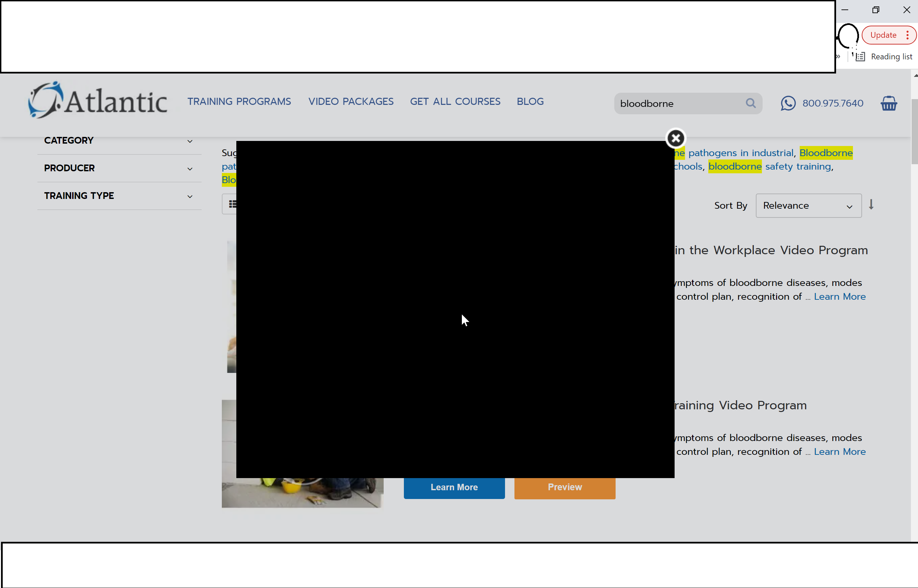Screen dimensions: 918x588
Task: Click the orange Preview button
Action: (565, 488)
